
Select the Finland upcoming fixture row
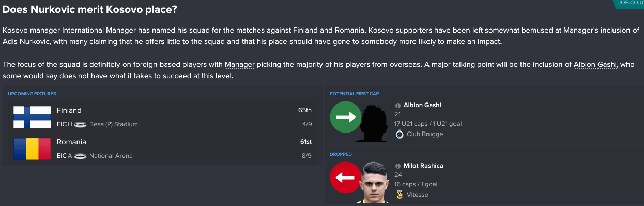pos(162,117)
